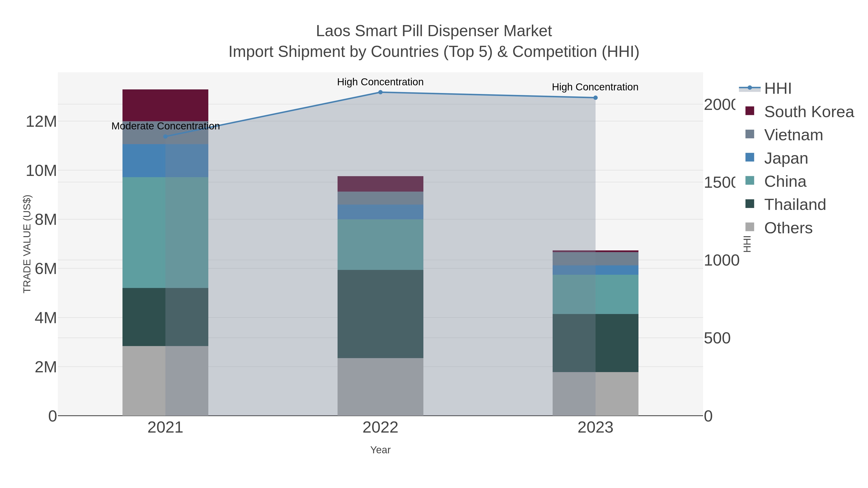The width and height of the screenshot is (868, 488).
Task: Click the 2022 Others bar segment
Action: click(x=380, y=387)
